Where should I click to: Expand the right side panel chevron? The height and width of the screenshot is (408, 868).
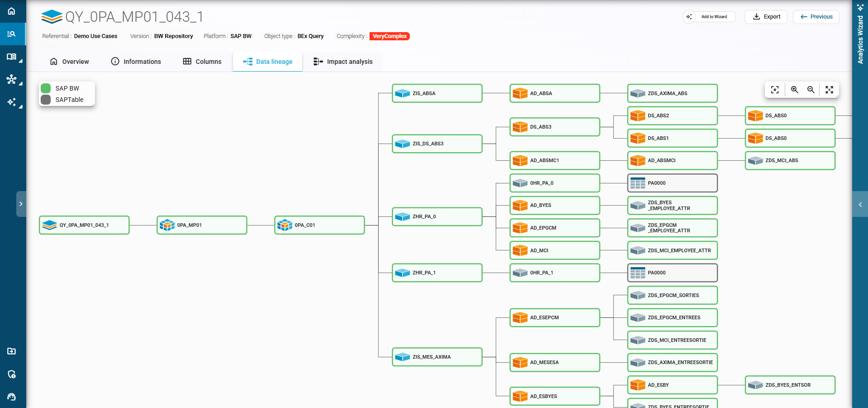coord(860,205)
